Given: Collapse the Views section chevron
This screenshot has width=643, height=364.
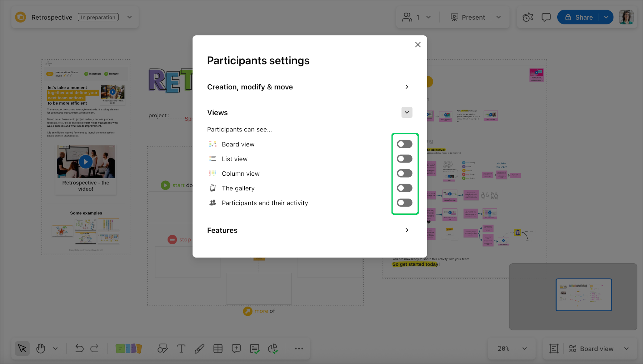Looking at the screenshot, I should click(407, 113).
